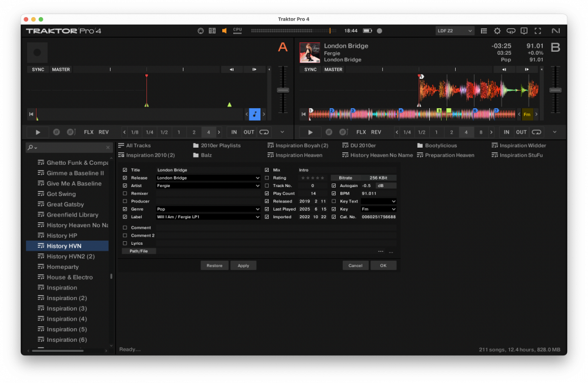Open the LDF Z2 layout selector

point(455,31)
